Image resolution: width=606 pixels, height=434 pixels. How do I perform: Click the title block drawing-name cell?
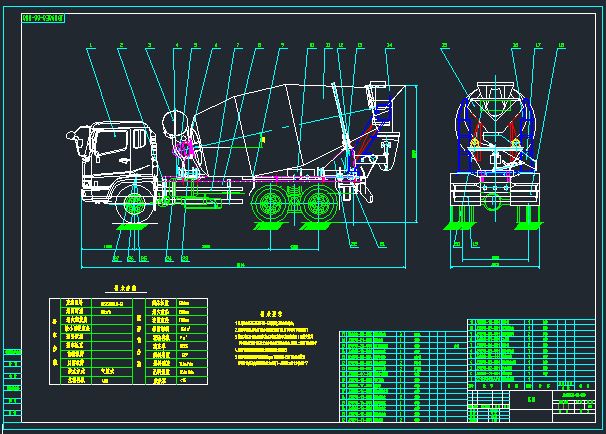(x=531, y=400)
